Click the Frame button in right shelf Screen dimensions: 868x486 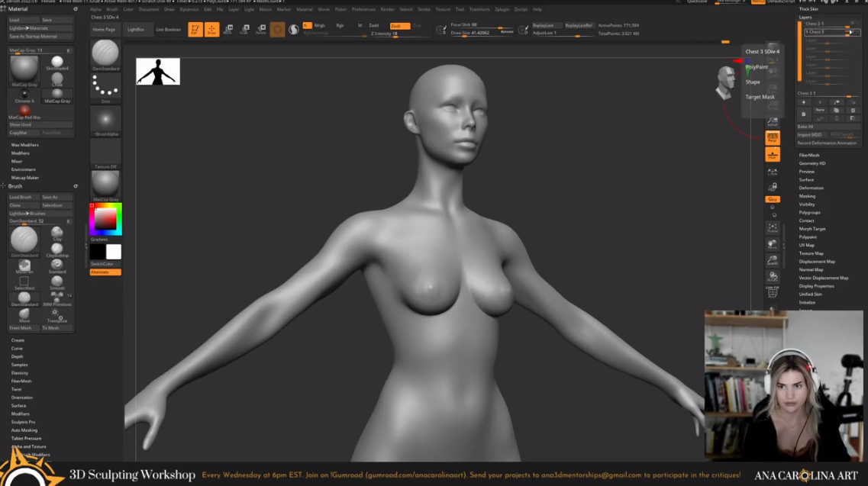[773, 227]
